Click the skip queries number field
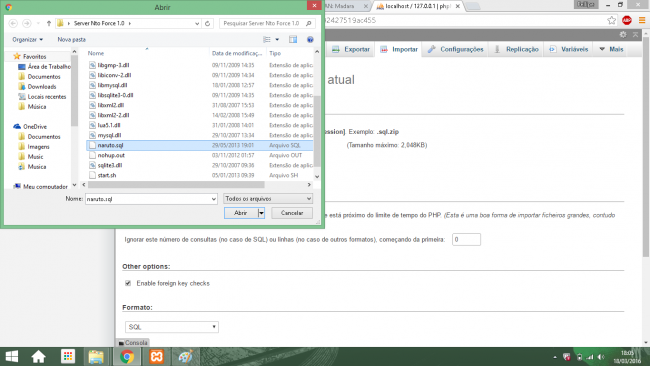Image resolution: width=650 pixels, height=366 pixels. click(x=466, y=240)
